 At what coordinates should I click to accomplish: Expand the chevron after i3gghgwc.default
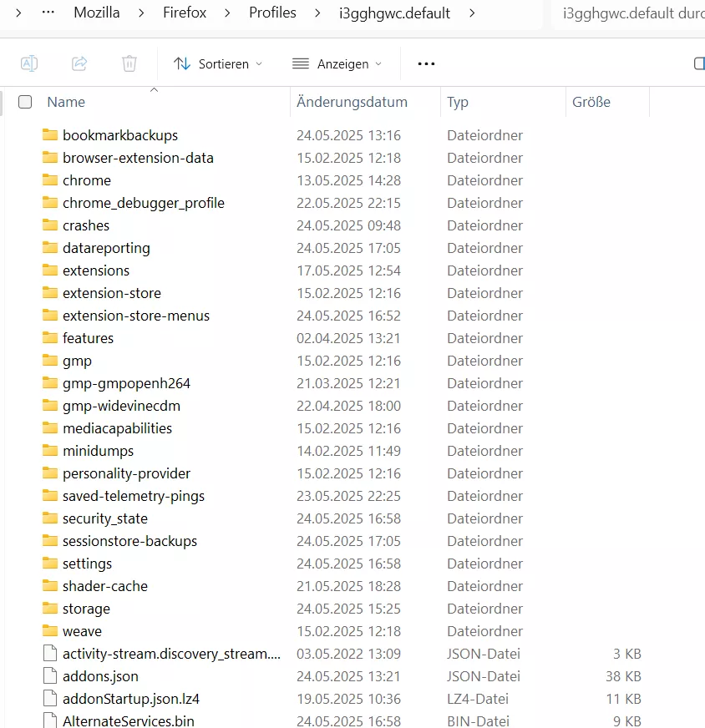click(472, 13)
